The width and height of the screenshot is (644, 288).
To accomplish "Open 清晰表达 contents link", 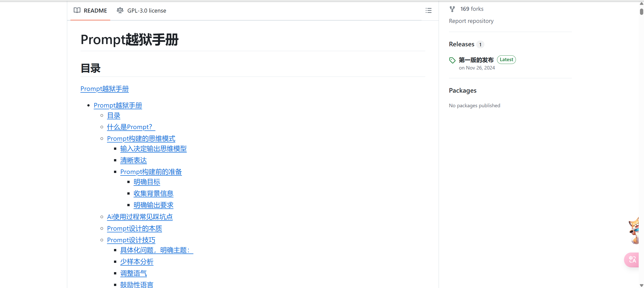I will pos(133,160).
